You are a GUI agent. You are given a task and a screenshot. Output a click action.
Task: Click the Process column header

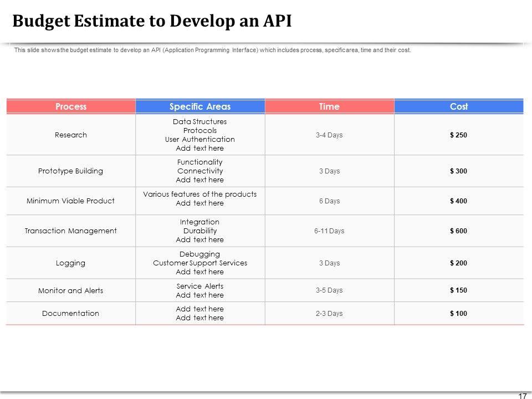click(71, 106)
